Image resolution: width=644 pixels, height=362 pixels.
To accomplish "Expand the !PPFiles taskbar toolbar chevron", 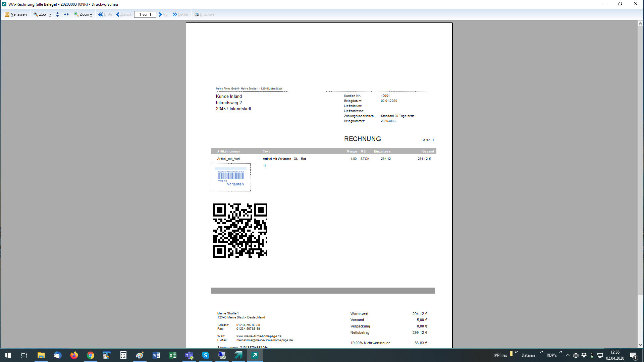I will (517, 352).
